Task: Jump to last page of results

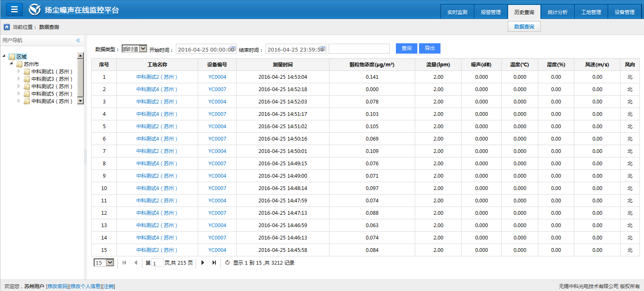Action: [214, 263]
